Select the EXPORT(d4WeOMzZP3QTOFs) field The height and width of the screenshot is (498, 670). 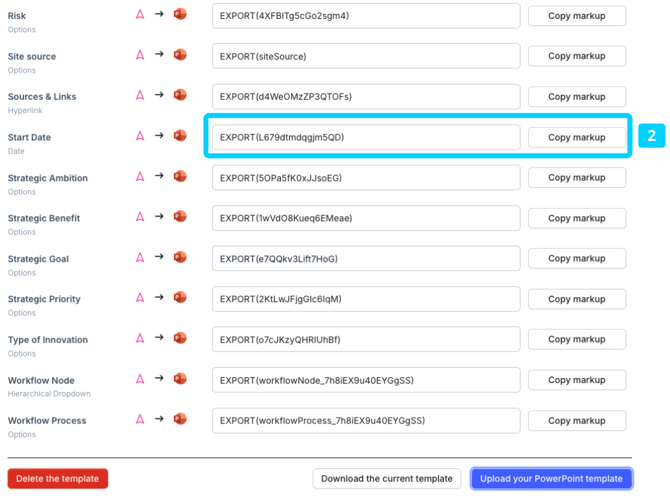click(366, 97)
